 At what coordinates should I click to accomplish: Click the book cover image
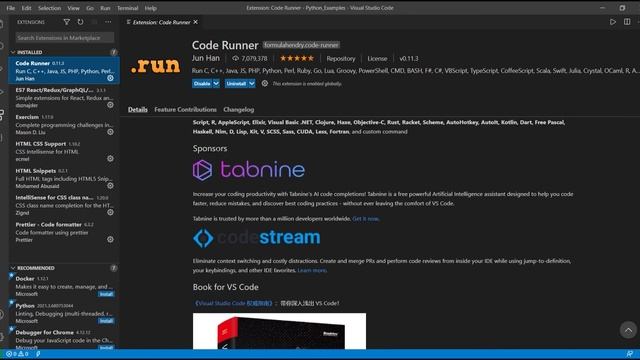pos(279,331)
